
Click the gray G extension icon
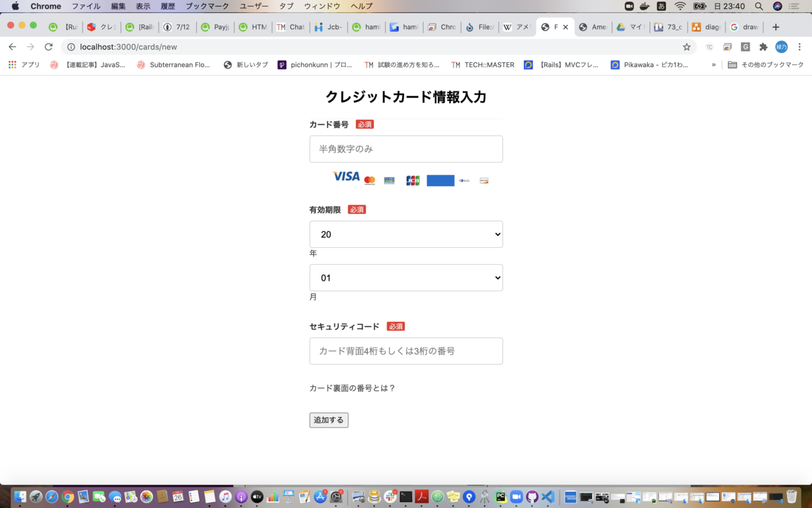pyautogui.click(x=745, y=47)
